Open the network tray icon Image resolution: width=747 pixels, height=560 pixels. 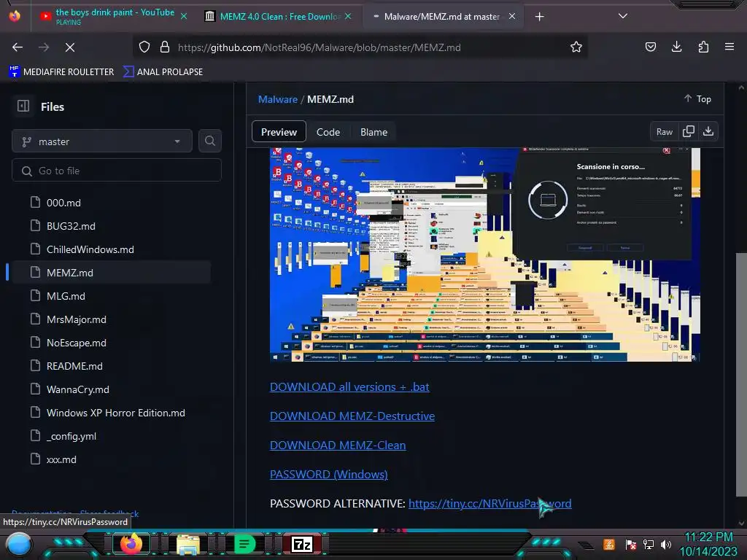pyautogui.click(x=649, y=544)
